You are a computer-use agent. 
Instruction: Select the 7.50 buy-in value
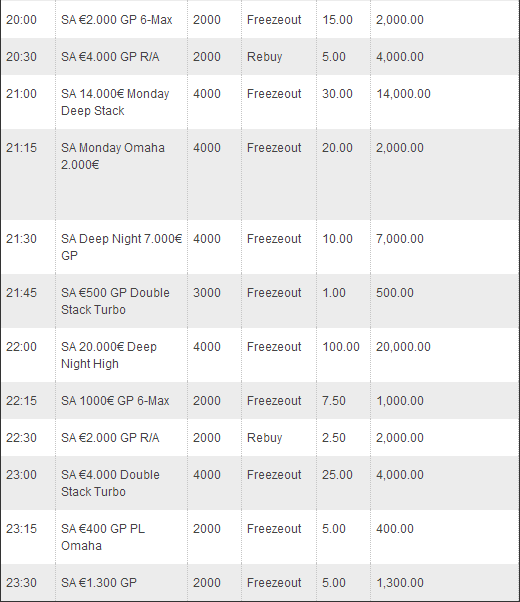tap(334, 400)
